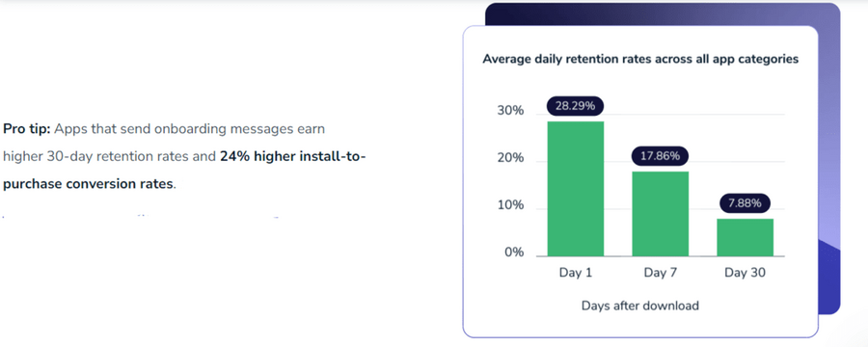
Task: Click the dark purple panel behind chart card
Action: (x=828, y=166)
